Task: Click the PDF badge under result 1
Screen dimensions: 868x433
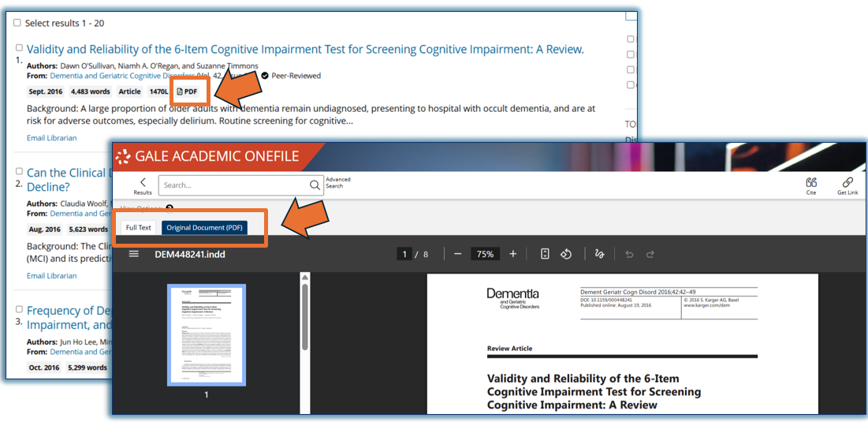Action: (187, 91)
